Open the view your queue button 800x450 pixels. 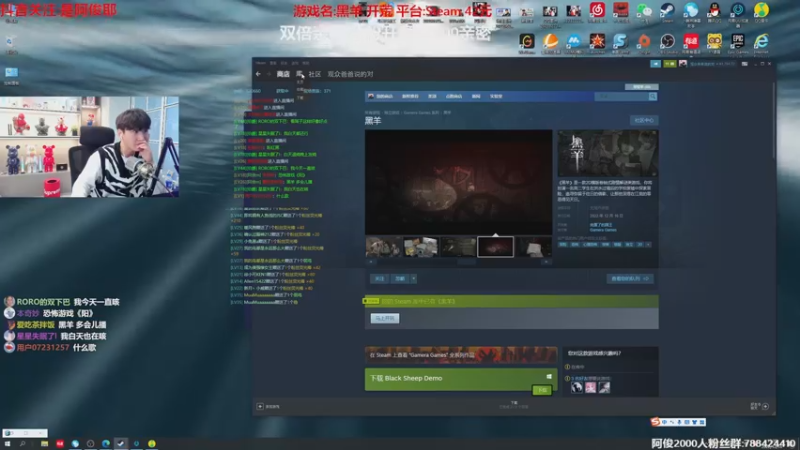click(x=630, y=279)
